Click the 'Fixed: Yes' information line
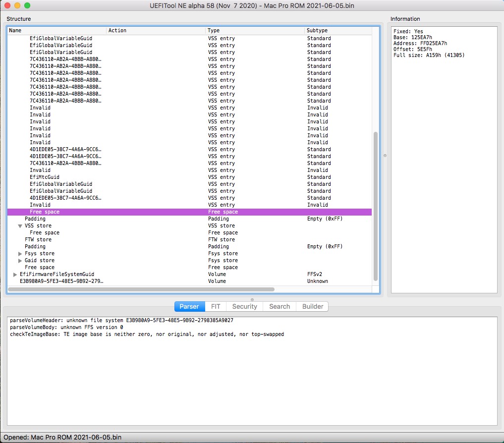The width and height of the screenshot is (504, 443). click(x=408, y=31)
